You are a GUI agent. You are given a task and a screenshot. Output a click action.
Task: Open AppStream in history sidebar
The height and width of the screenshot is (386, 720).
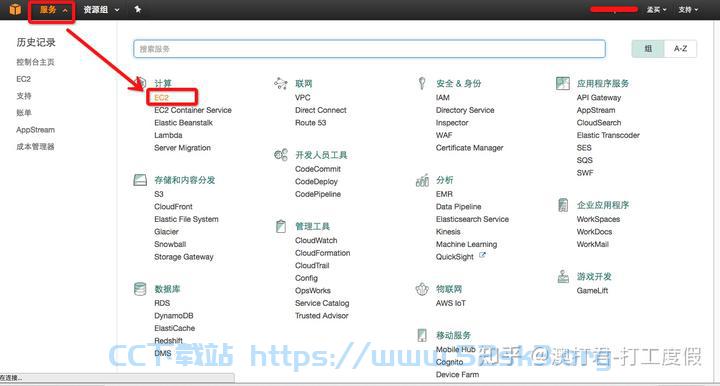[x=35, y=130]
